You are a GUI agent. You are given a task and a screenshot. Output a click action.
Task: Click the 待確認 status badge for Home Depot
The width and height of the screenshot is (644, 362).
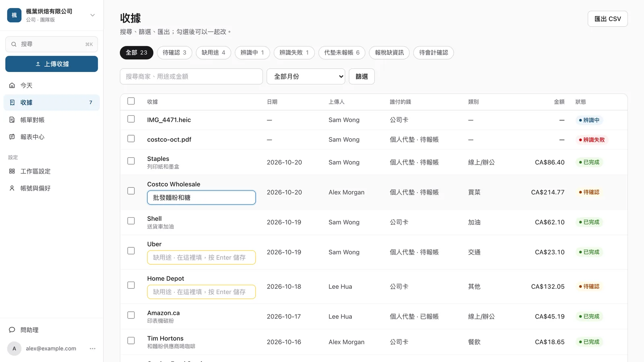tap(589, 286)
